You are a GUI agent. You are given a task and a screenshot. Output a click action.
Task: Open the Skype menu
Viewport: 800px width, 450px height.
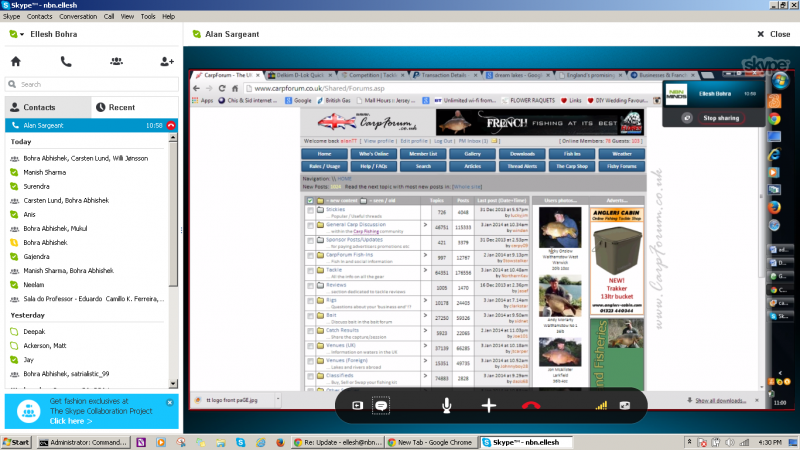click(11, 16)
